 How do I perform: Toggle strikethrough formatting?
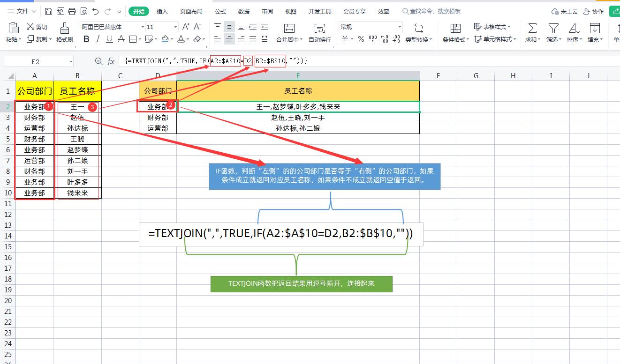(121, 39)
